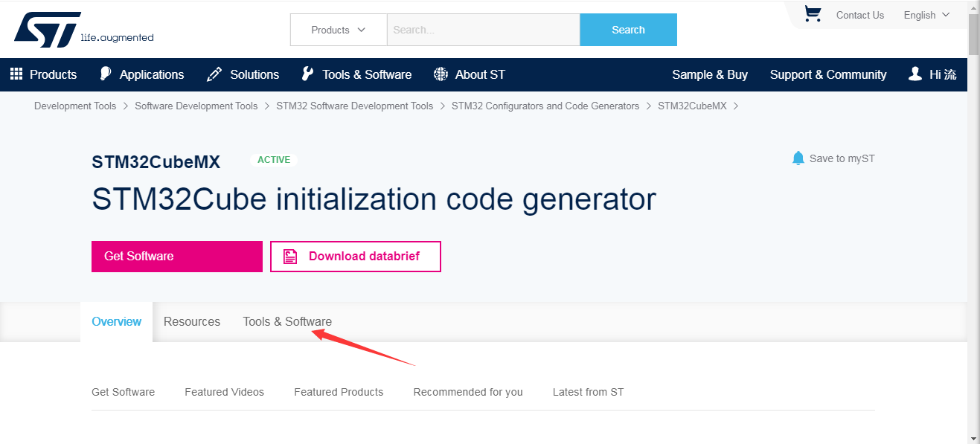Open the Tools & Software tab
This screenshot has height=444, width=980.
(287, 321)
